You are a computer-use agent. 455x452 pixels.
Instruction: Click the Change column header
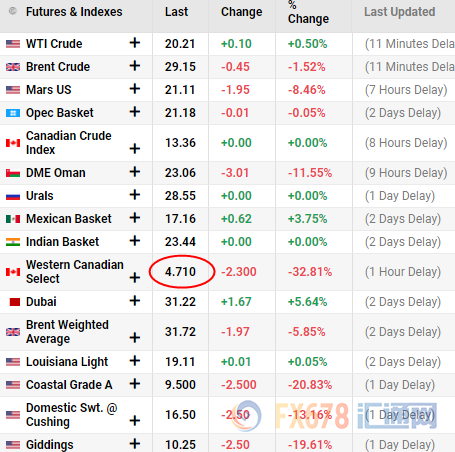click(242, 12)
